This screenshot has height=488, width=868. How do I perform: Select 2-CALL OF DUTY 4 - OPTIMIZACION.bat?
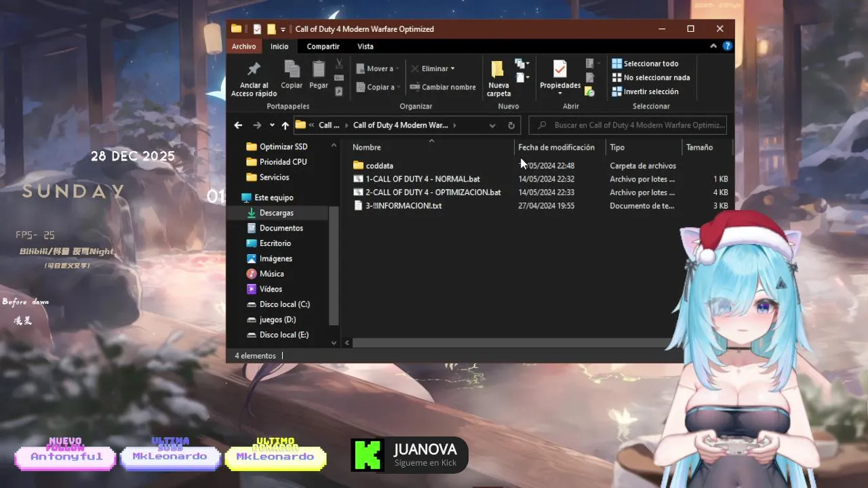(427, 192)
